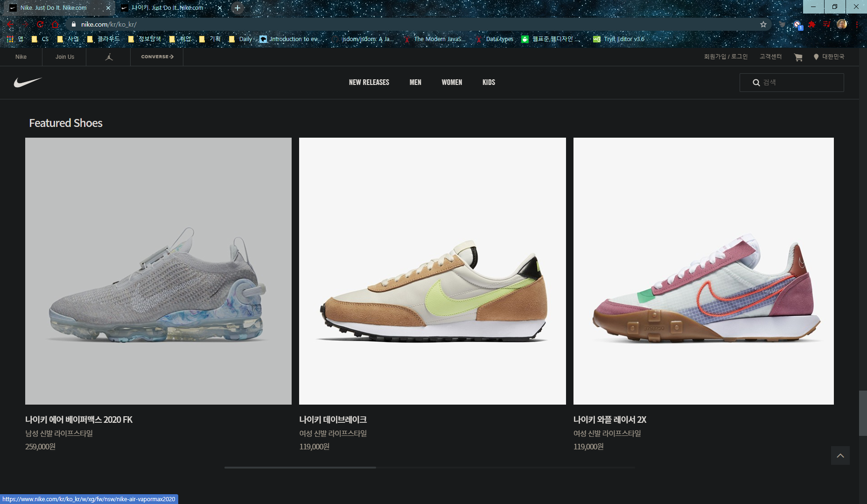Click the Nike link in top bar

[21, 57]
